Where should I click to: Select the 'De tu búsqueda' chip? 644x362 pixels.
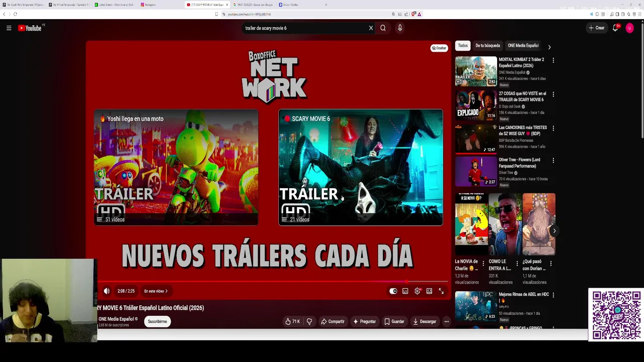pos(488,46)
